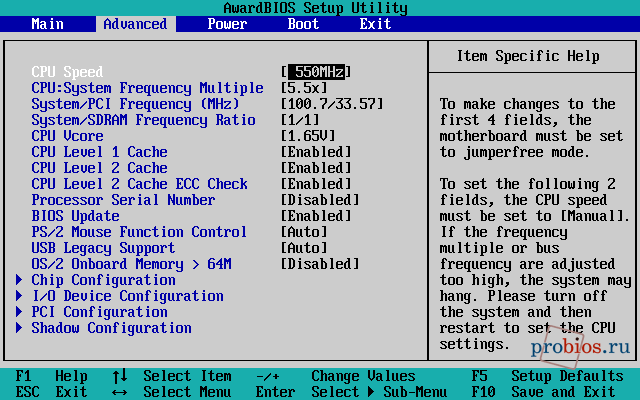640x400 pixels.
Task: Change PS/2 Mouse Function Control Auto value
Action: [x=304, y=232]
